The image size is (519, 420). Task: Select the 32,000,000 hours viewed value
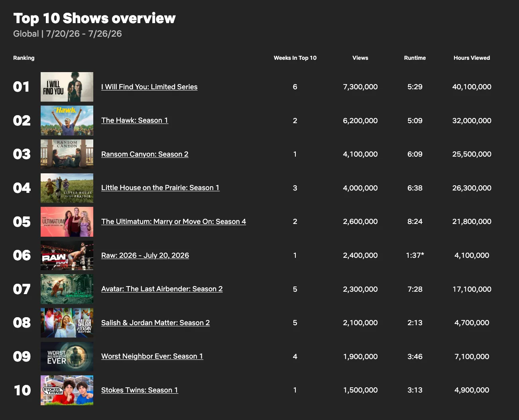coord(472,121)
